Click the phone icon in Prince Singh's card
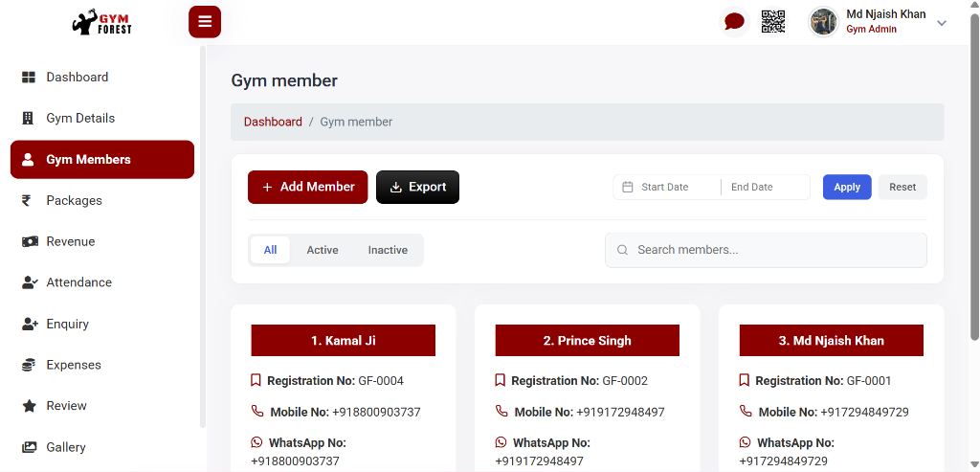This screenshot has width=980, height=472. pyautogui.click(x=501, y=411)
